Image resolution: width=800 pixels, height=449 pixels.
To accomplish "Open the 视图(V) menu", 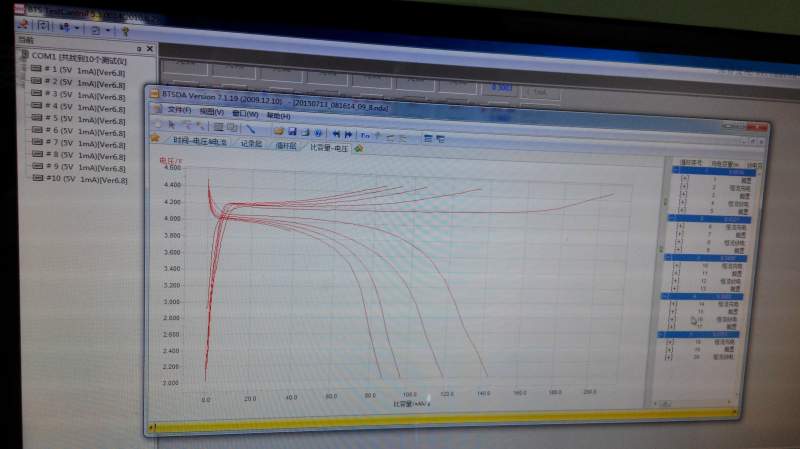I will point(211,111).
